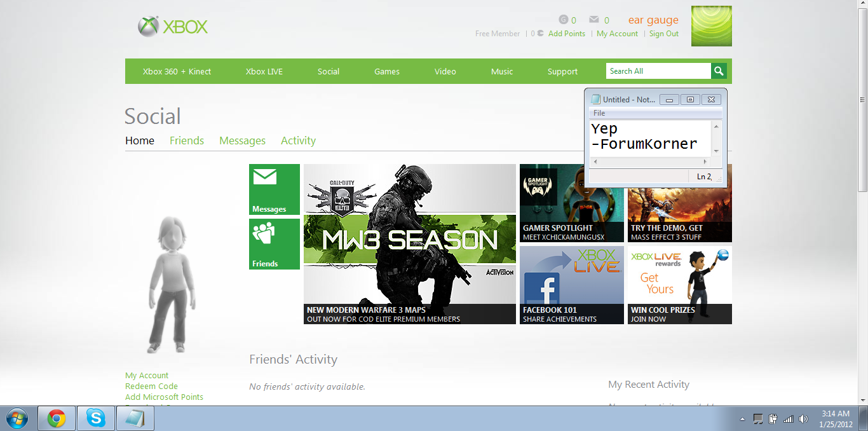This screenshot has width=868, height=431.
Task: Click the Xbox logo
Action: point(173,27)
